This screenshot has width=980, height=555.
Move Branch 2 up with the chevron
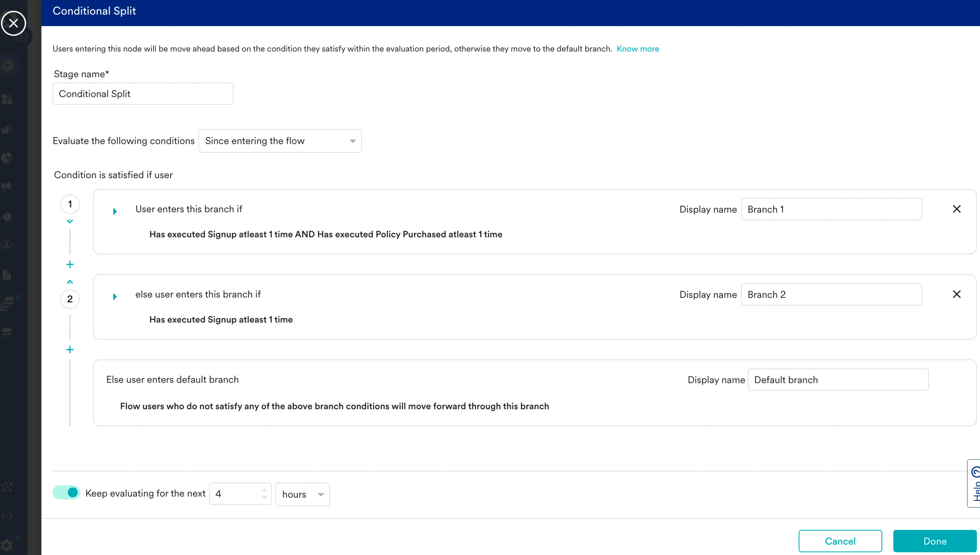tap(70, 282)
